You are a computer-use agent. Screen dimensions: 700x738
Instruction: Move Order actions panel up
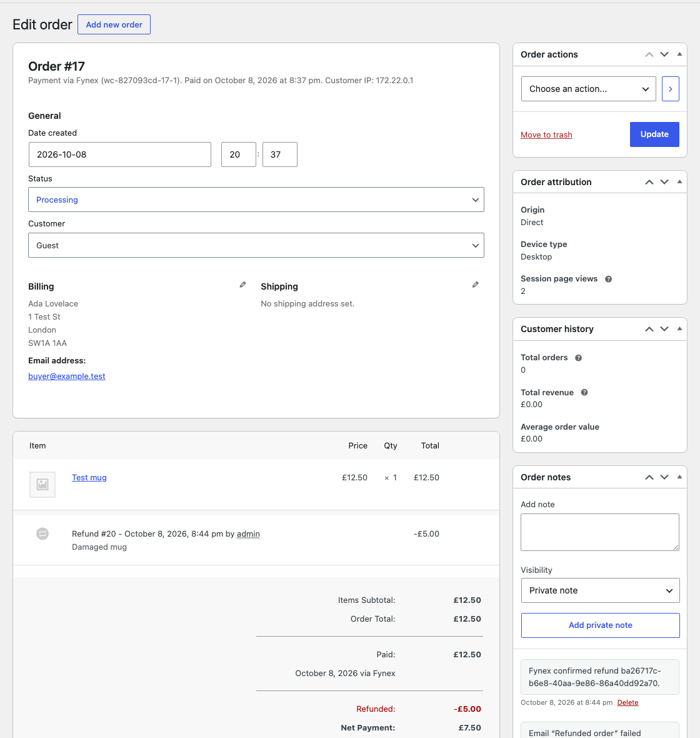(649, 54)
